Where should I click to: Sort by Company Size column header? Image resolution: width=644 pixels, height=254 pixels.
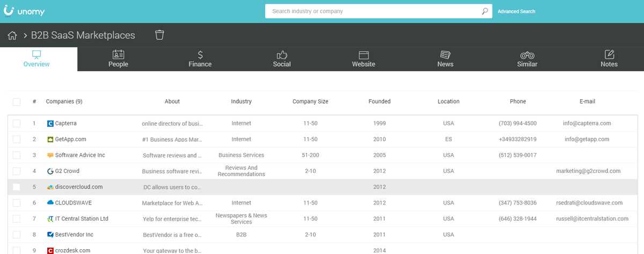pos(310,101)
